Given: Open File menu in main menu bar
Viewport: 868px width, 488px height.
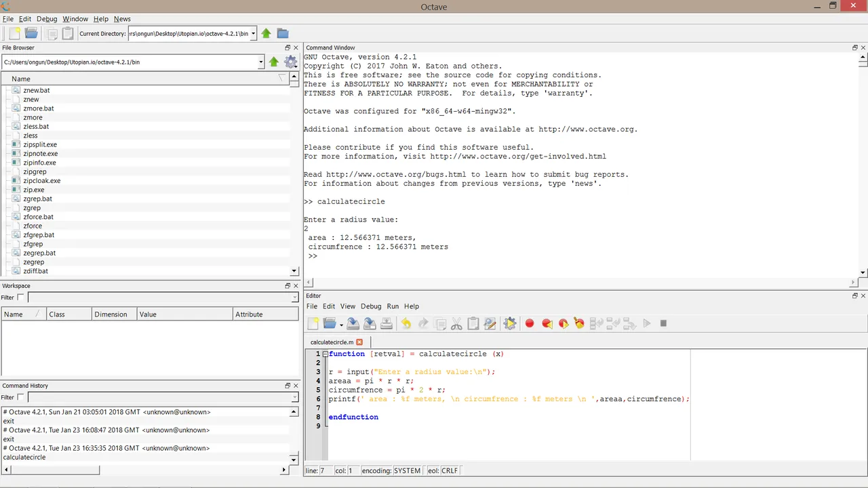Looking at the screenshot, I should pyautogui.click(x=8, y=19).
